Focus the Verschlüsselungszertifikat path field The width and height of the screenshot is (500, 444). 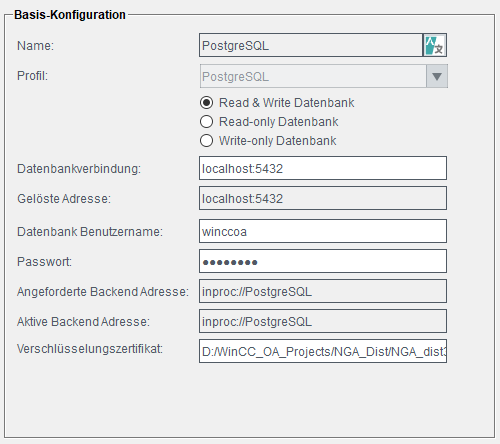click(x=323, y=351)
